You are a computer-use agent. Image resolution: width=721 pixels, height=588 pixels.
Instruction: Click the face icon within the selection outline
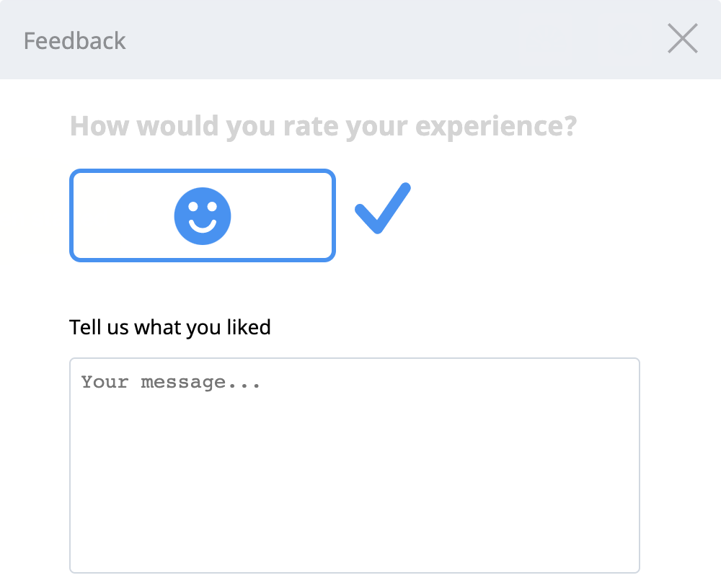pos(203,215)
